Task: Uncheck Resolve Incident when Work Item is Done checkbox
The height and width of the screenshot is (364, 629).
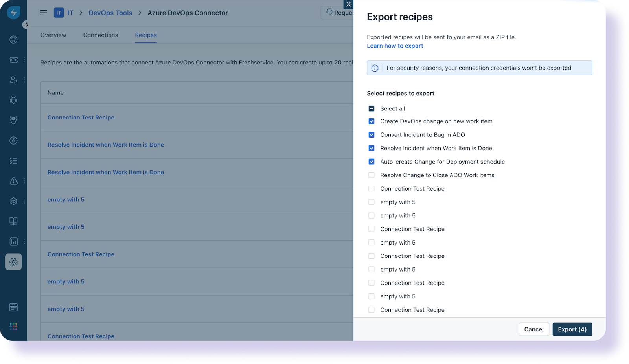Action: (372, 148)
